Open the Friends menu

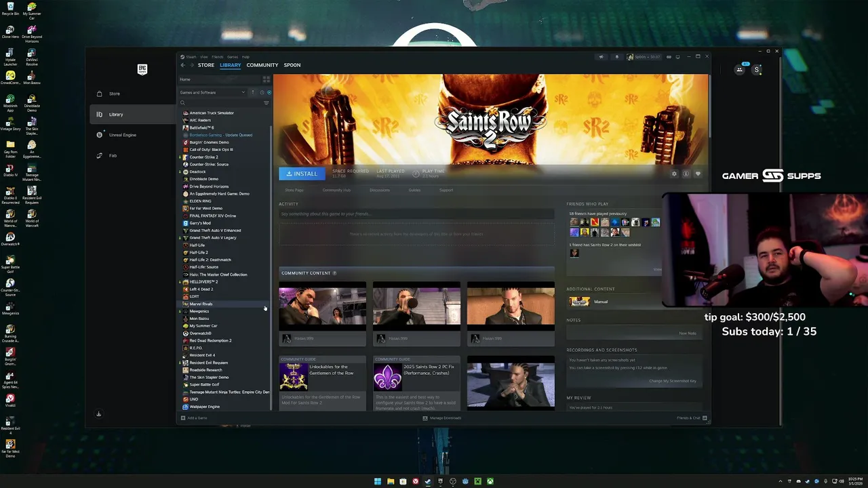217,57
